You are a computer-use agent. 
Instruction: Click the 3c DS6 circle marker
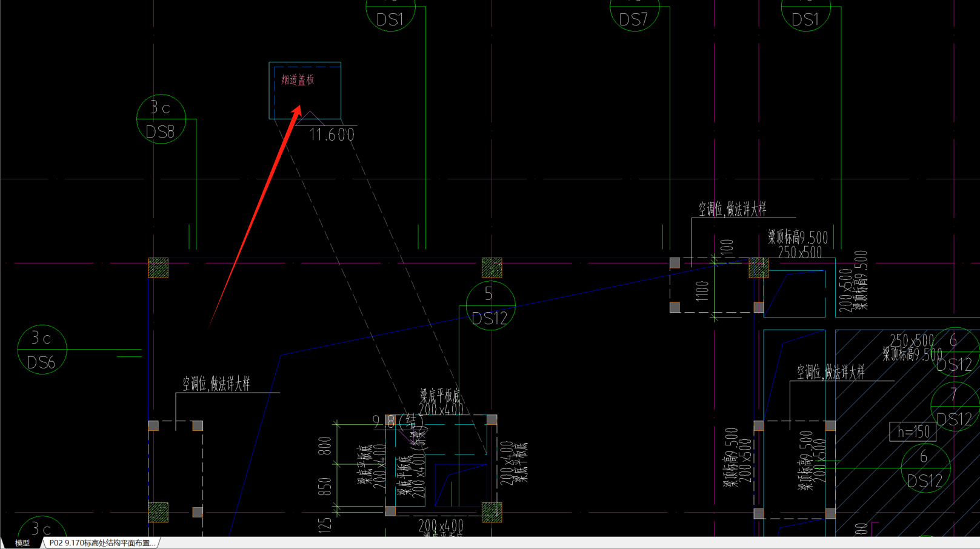point(42,350)
